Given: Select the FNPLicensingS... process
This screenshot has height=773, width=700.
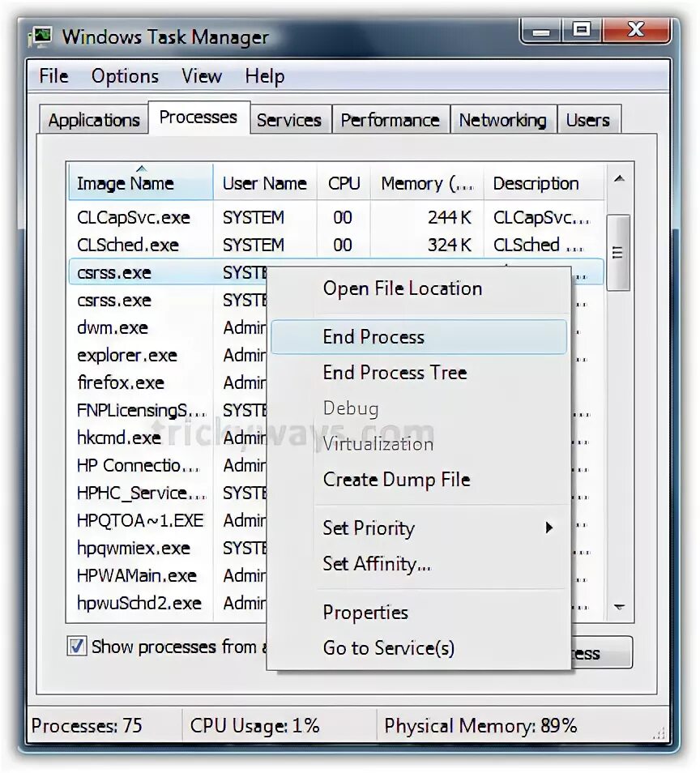Looking at the screenshot, I should click(x=168, y=410).
